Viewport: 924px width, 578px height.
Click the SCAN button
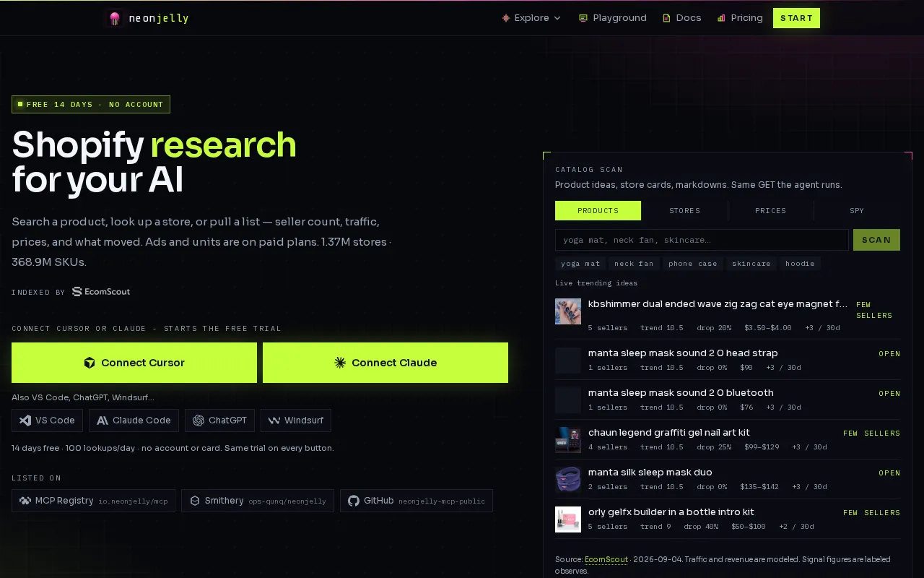[876, 240]
